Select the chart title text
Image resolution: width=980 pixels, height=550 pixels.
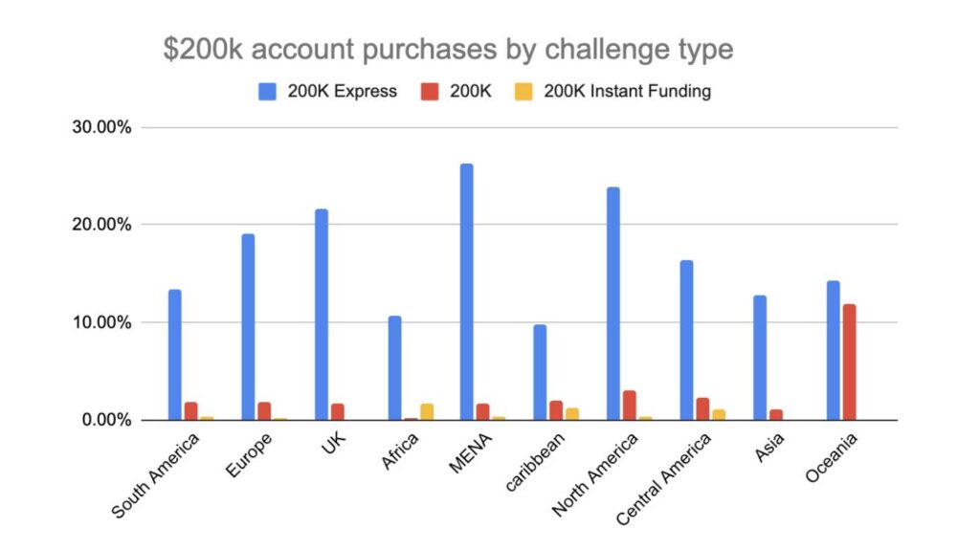click(448, 50)
